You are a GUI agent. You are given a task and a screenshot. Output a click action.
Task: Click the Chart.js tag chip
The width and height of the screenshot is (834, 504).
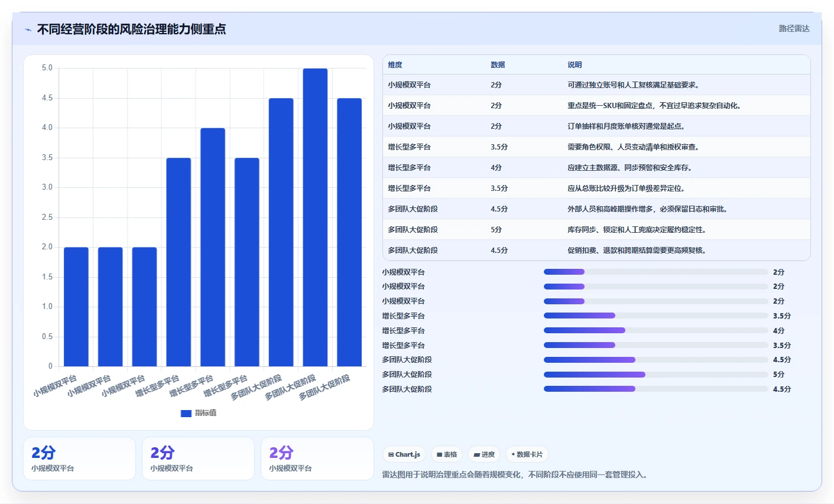click(404, 454)
